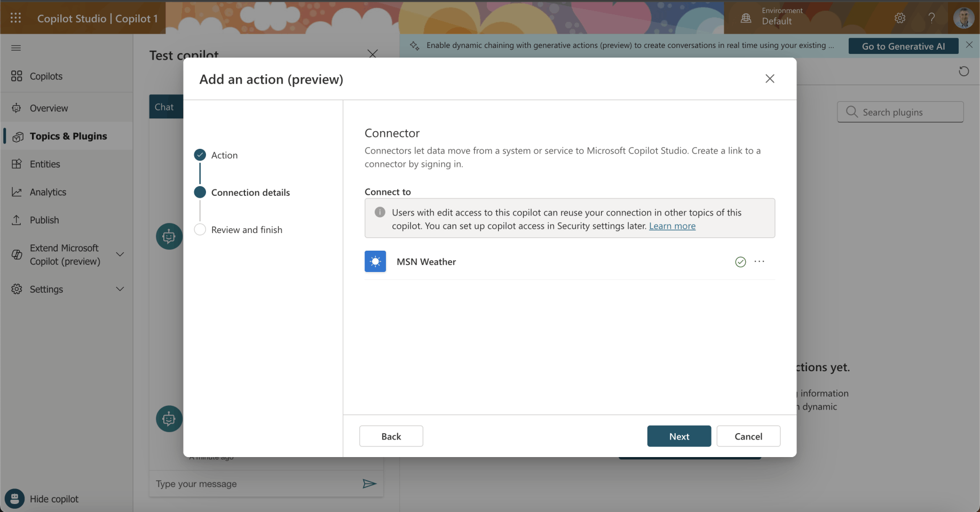Image resolution: width=980 pixels, height=512 pixels.
Task: Select the Review and finish step
Action: point(200,230)
